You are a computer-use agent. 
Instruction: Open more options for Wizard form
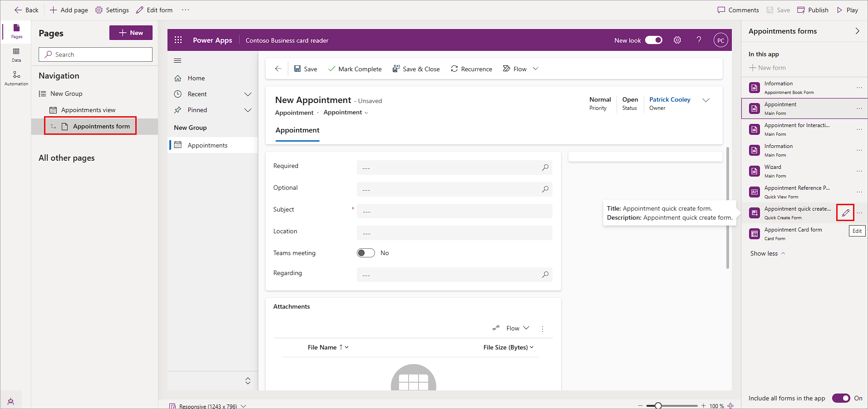point(859,171)
